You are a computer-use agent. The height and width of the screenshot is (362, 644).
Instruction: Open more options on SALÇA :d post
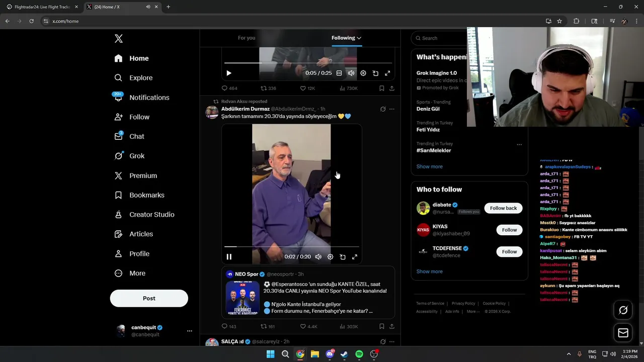click(392, 341)
